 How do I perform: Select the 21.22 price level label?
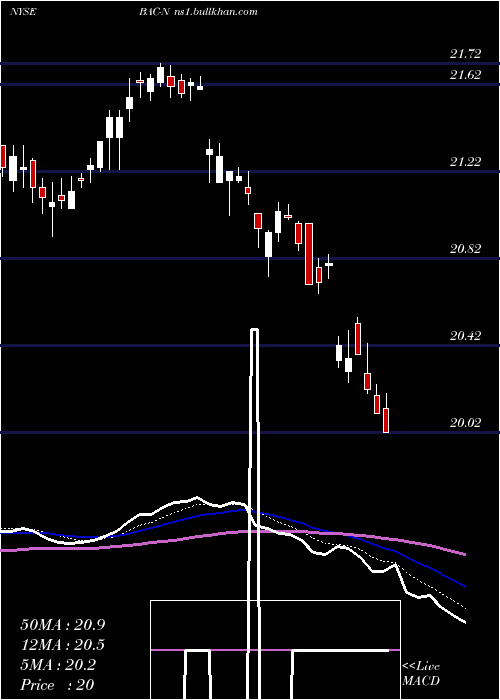466,162
